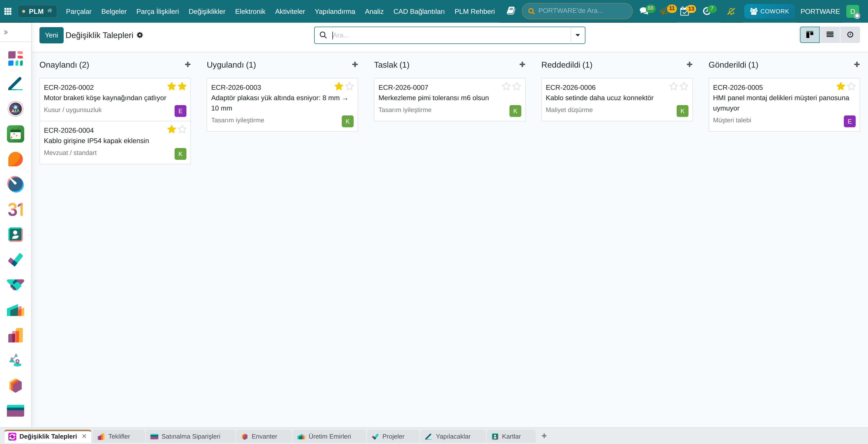The width and height of the screenshot is (868, 444).
Task: Open the green calendar app in sidebar
Action: pos(16,134)
